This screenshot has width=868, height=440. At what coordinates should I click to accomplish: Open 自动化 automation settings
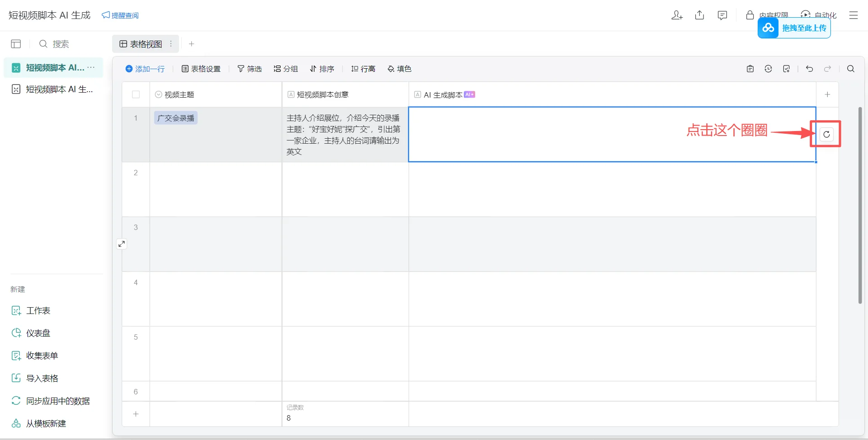818,15
